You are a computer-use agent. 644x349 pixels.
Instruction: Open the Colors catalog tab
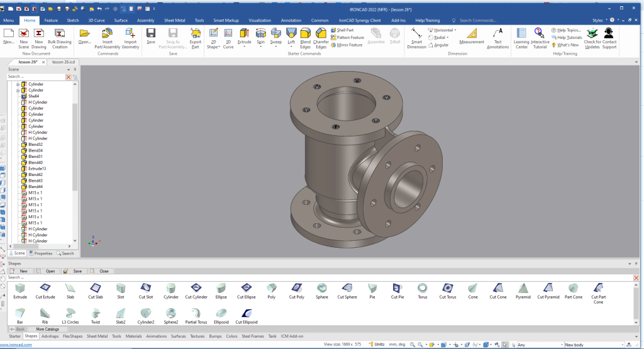[x=232, y=336]
